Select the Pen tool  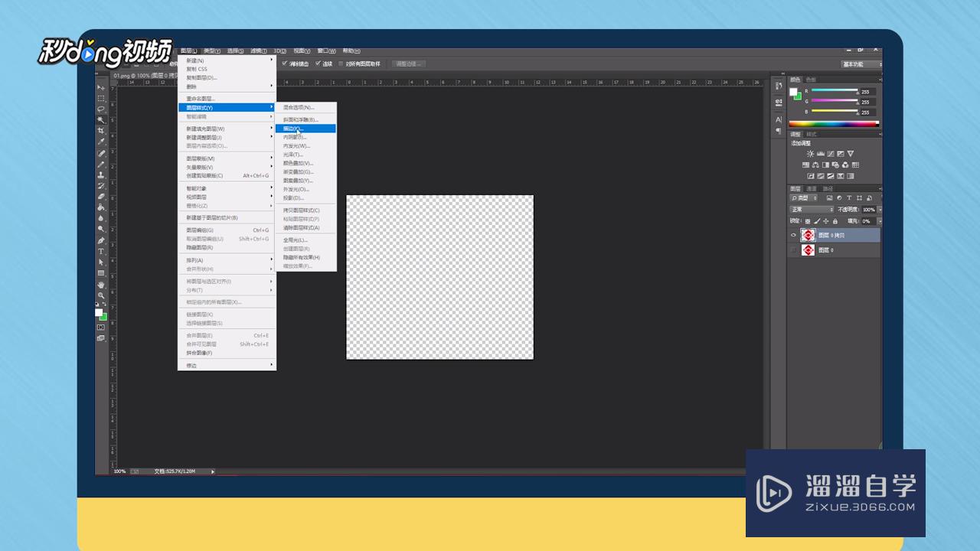coord(100,240)
